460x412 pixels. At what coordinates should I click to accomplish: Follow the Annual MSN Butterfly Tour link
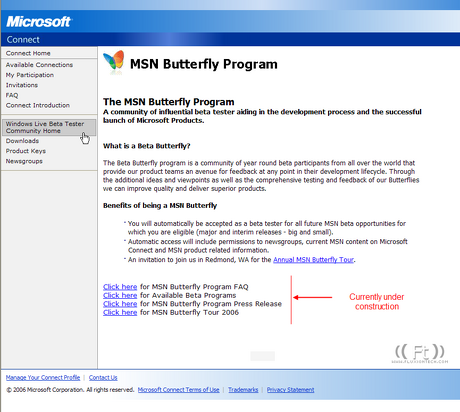pyautogui.click(x=313, y=260)
